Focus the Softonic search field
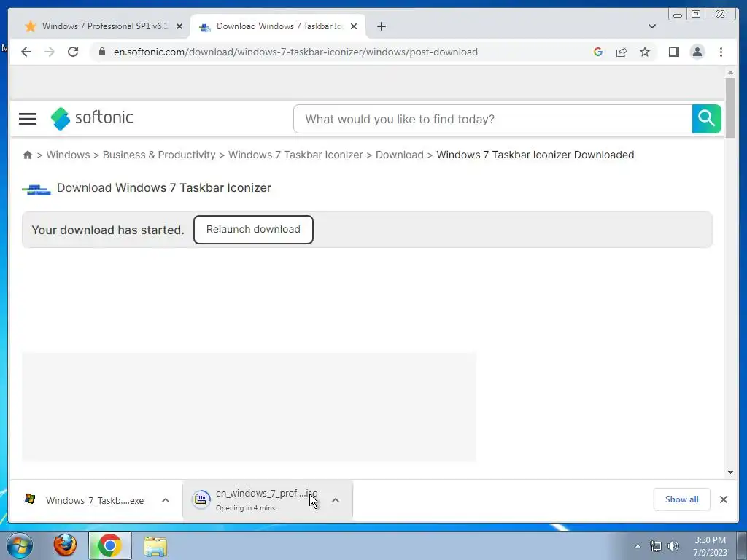This screenshot has width=747, height=560. pyautogui.click(x=492, y=119)
